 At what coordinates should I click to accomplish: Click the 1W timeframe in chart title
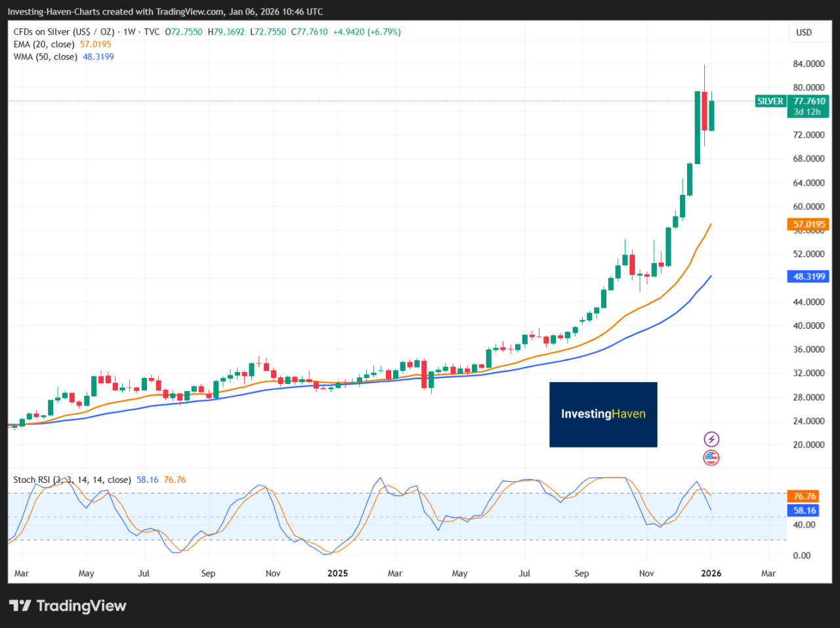129,32
